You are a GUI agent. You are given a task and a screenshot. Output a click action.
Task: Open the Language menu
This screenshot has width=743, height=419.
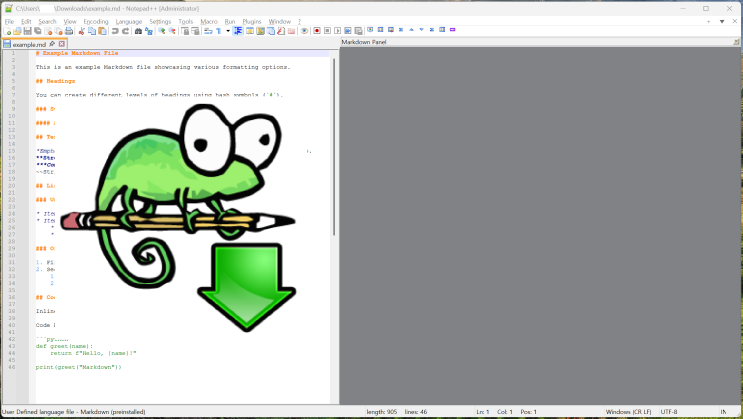pyautogui.click(x=129, y=21)
